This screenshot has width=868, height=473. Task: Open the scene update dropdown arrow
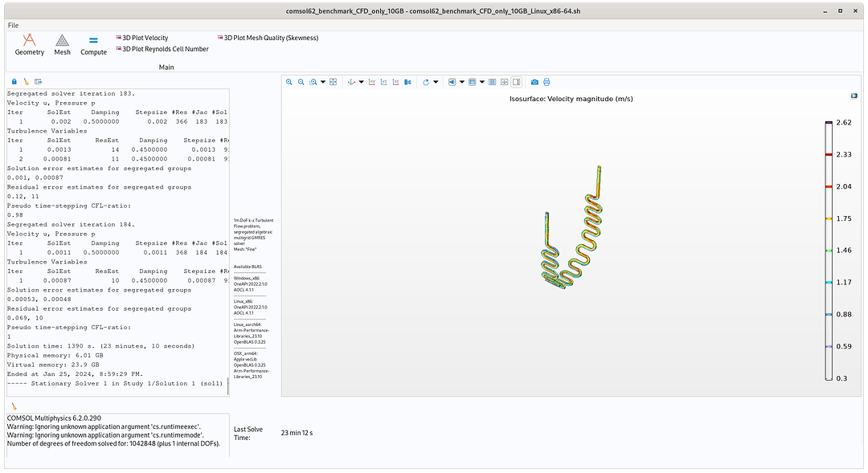(x=438, y=82)
